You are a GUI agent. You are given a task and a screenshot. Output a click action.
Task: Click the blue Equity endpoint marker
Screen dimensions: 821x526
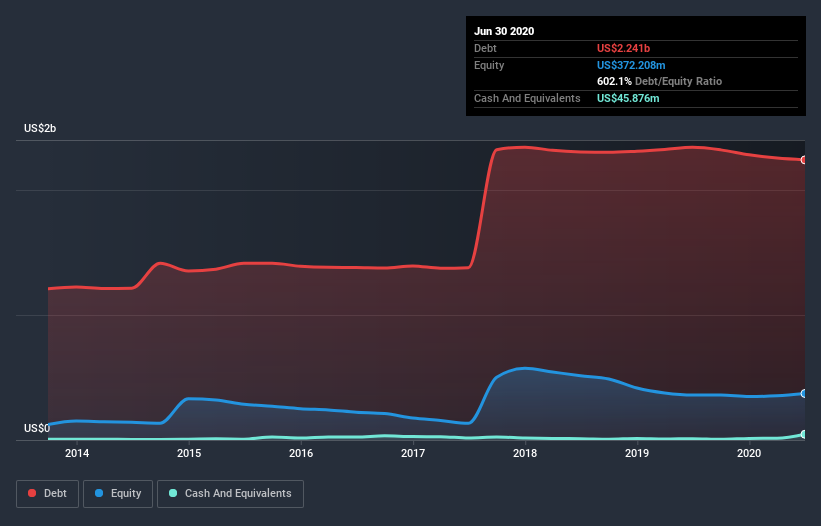point(804,394)
